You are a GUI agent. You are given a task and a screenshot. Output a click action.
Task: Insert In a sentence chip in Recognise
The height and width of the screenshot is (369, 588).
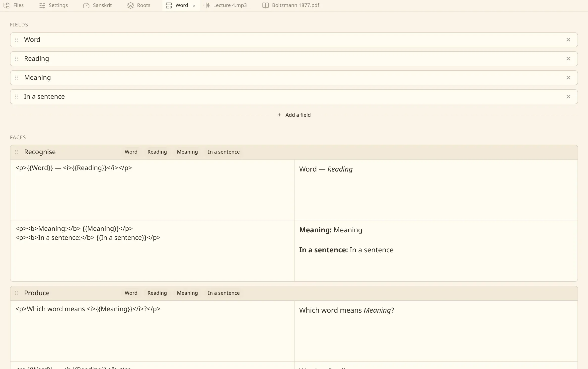224,152
